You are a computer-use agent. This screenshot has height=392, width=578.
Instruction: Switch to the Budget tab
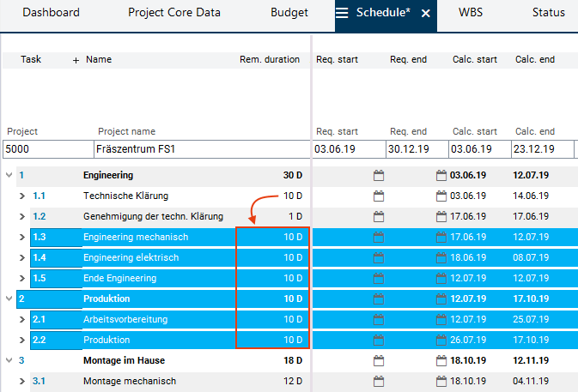tap(289, 13)
